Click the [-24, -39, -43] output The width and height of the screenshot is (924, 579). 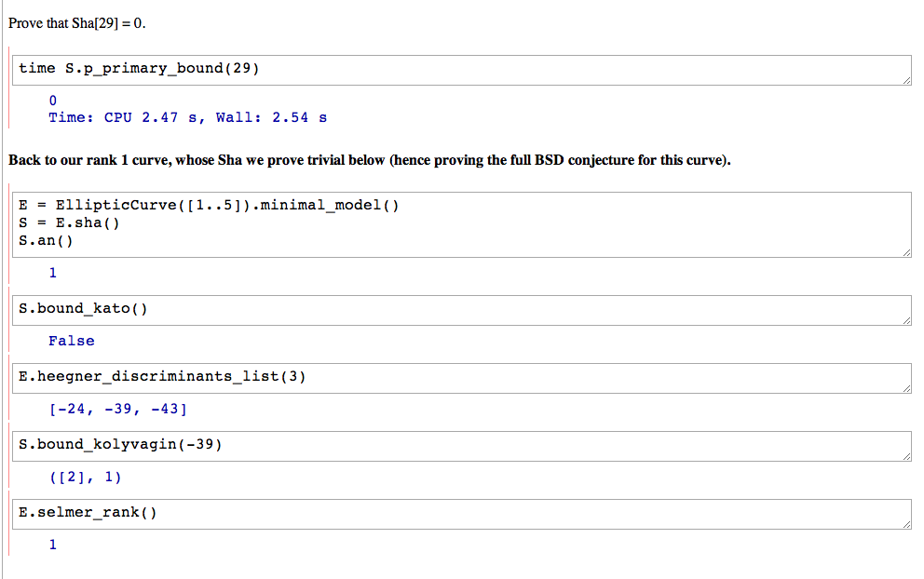pyautogui.click(x=118, y=409)
